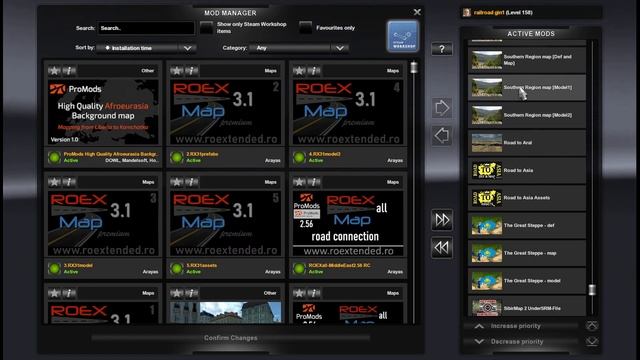Switch off the 5.RX31assets active light
This screenshot has width=640, height=360.
[177, 268]
